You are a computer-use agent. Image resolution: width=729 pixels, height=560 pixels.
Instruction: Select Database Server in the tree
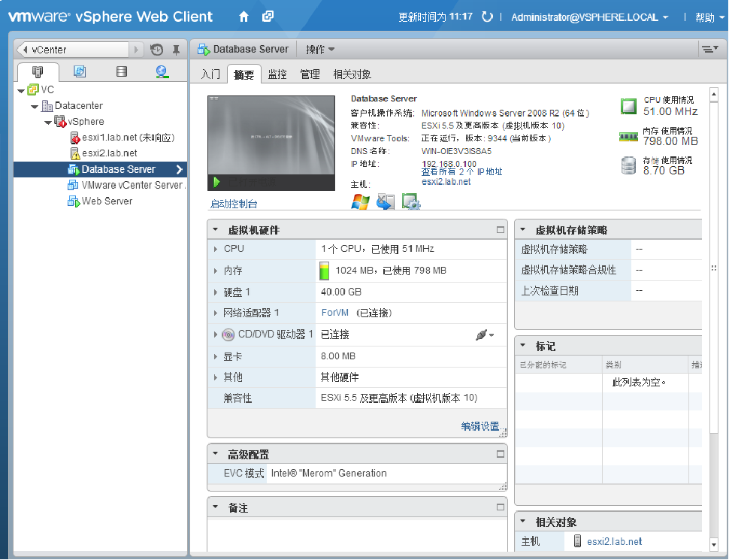coord(100,169)
